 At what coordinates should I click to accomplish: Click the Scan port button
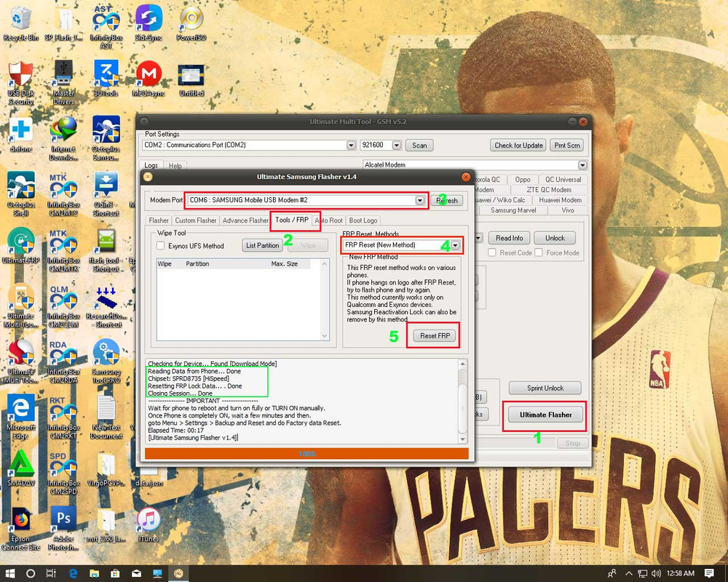419,145
